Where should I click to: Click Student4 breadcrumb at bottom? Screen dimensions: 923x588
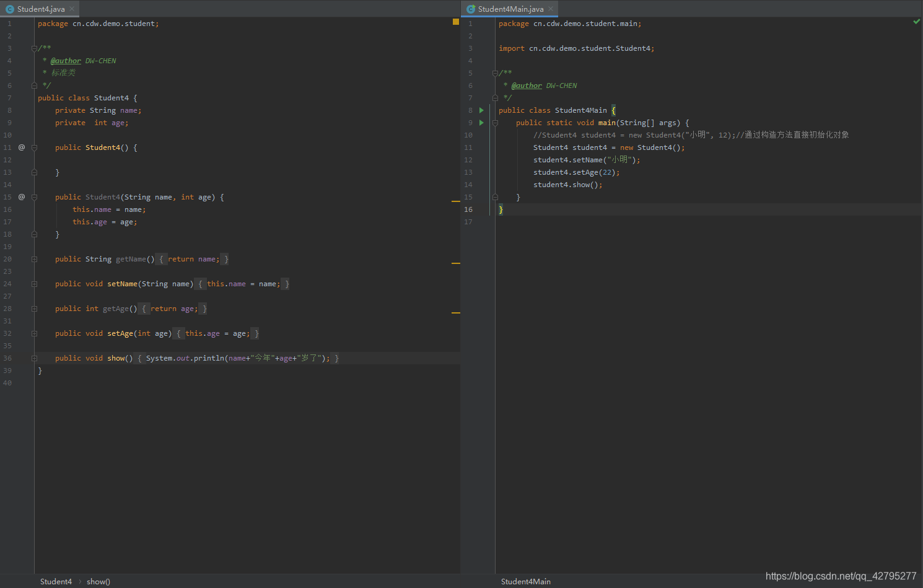tap(56, 581)
